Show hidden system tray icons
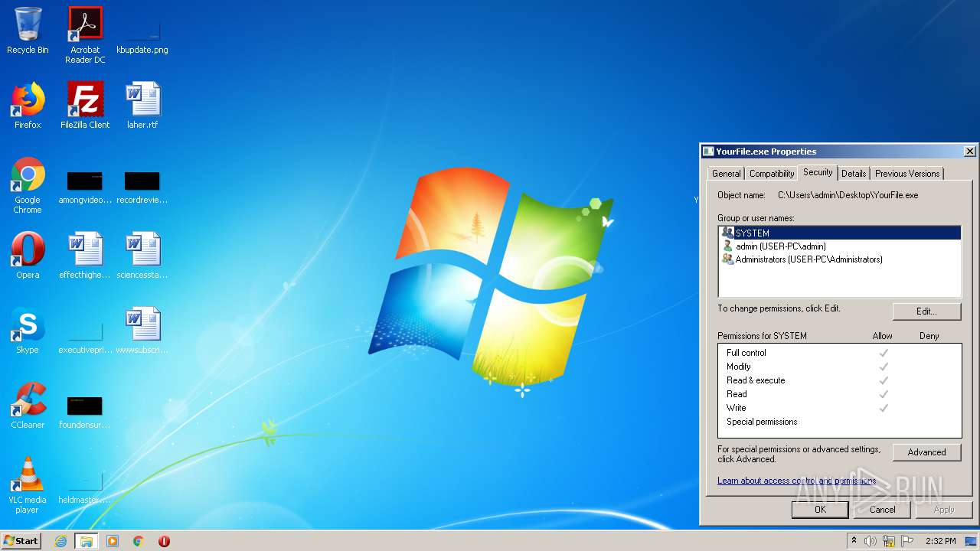Image resolution: width=980 pixels, height=551 pixels. [x=854, y=541]
